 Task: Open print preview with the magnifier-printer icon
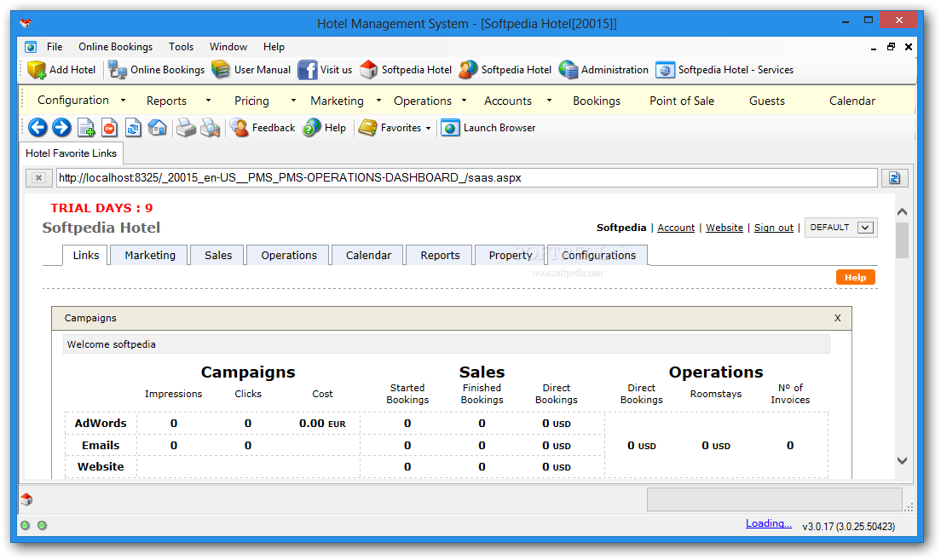pyautogui.click(x=210, y=127)
